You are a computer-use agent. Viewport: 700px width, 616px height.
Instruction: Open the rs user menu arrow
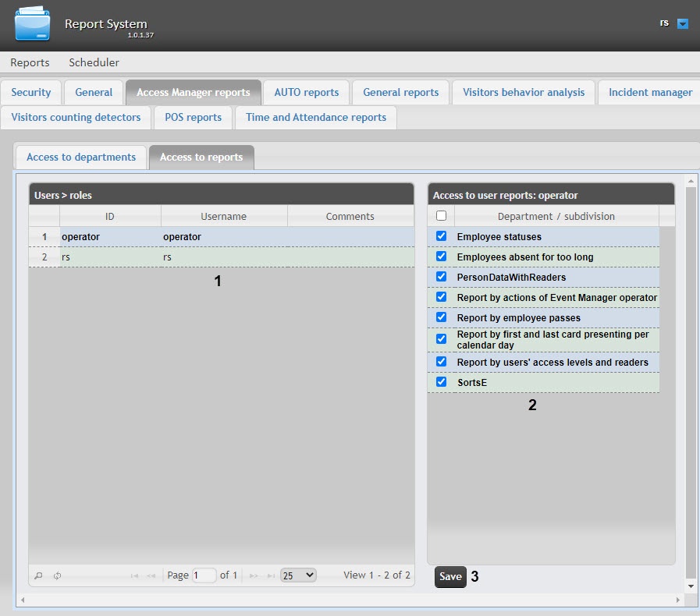click(683, 24)
